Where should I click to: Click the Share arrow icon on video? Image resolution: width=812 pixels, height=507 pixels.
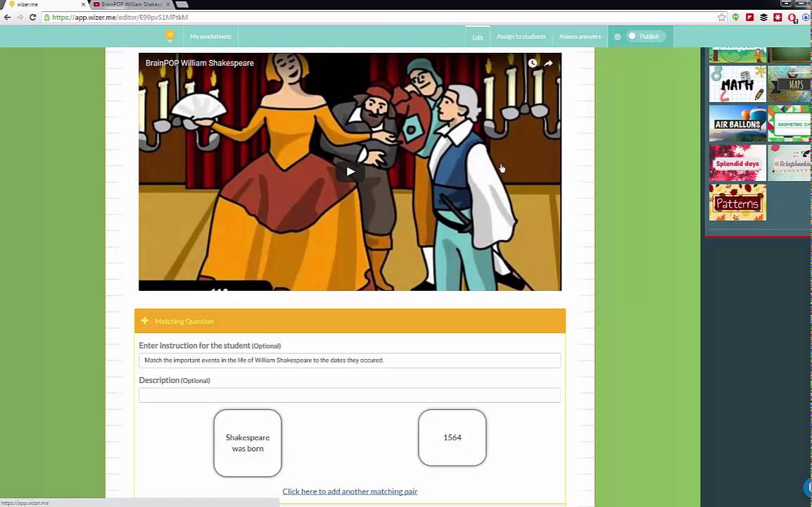(548, 63)
